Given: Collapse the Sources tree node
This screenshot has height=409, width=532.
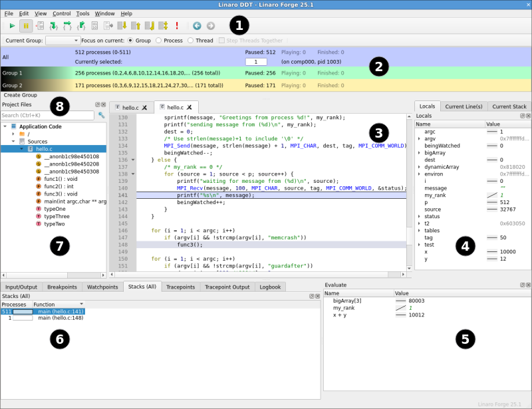Looking at the screenshot, I should (x=13, y=142).
